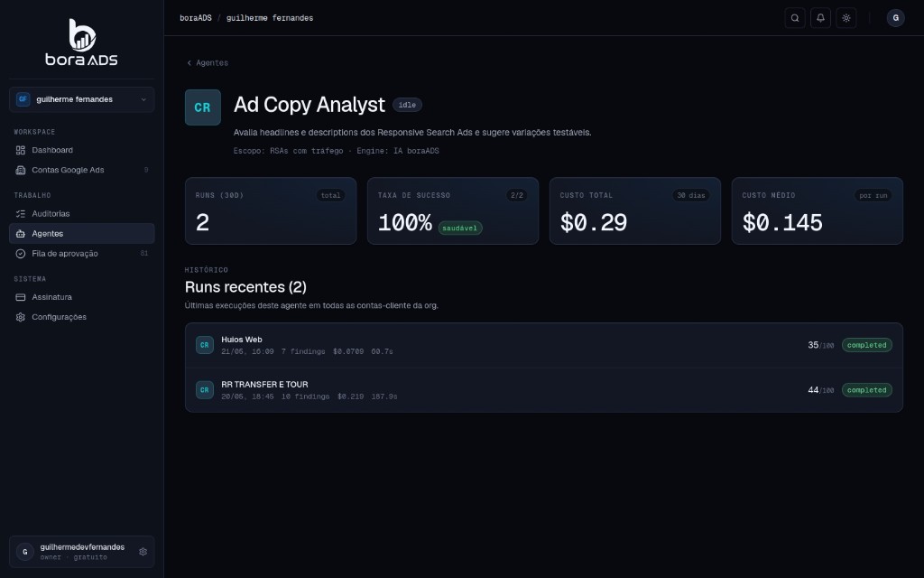Open the notifications bell
Screen dimensions: 924x578
pyautogui.click(x=820, y=18)
